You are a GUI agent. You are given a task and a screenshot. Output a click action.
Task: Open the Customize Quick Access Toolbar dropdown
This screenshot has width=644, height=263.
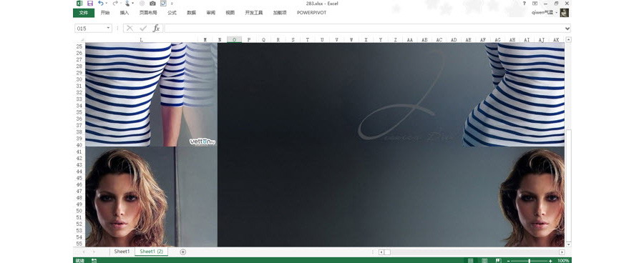coord(171,4)
